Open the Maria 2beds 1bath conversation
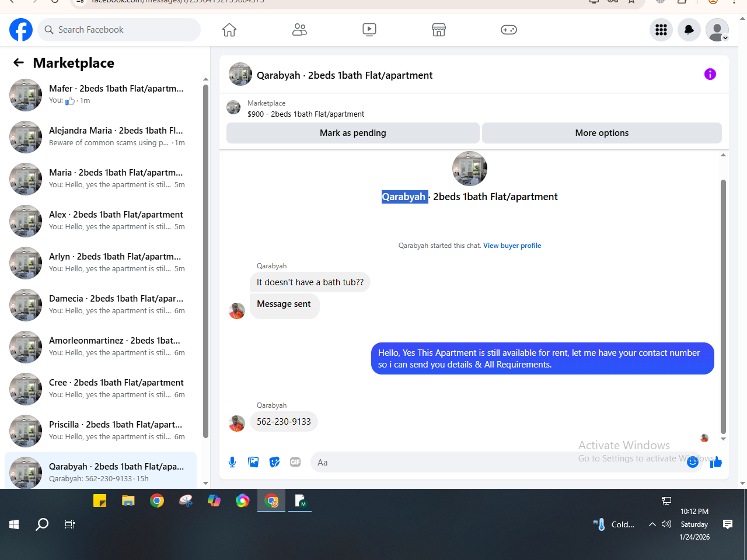This screenshot has height=560, width=747. pos(100,178)
